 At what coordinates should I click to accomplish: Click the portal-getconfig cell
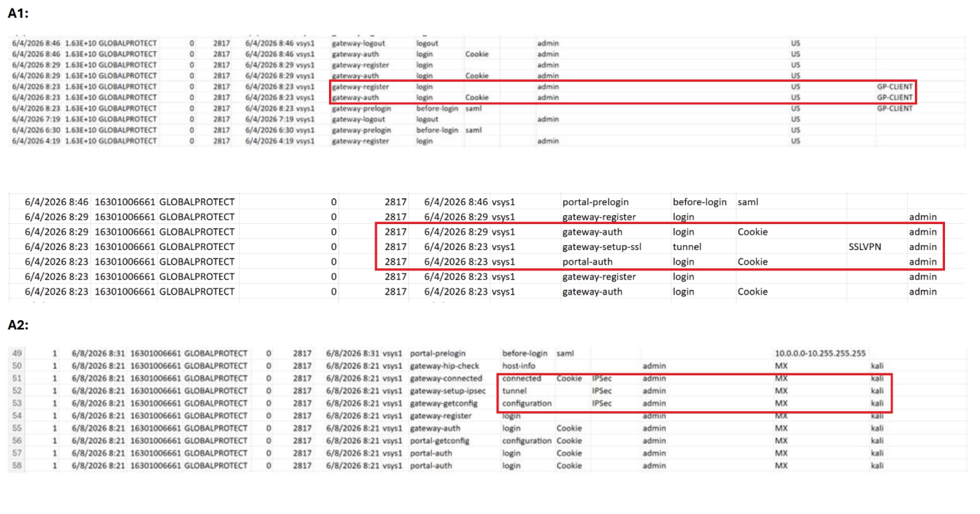(x=440, y=441)
